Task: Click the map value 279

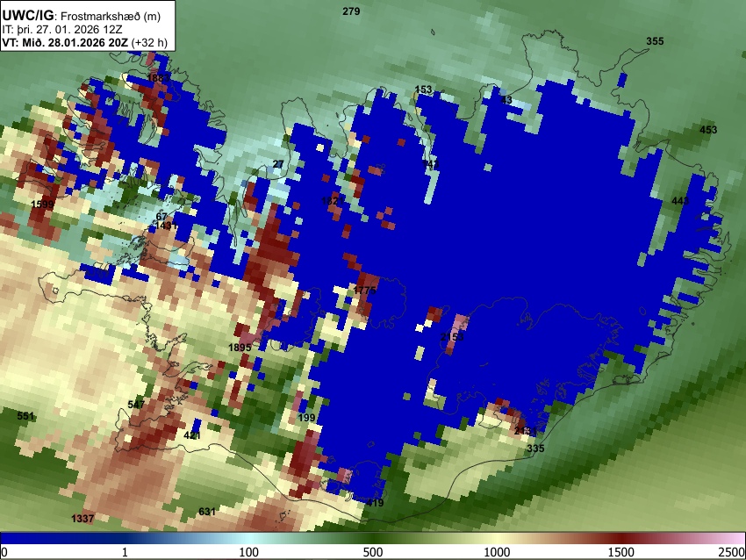Action: 351,11
